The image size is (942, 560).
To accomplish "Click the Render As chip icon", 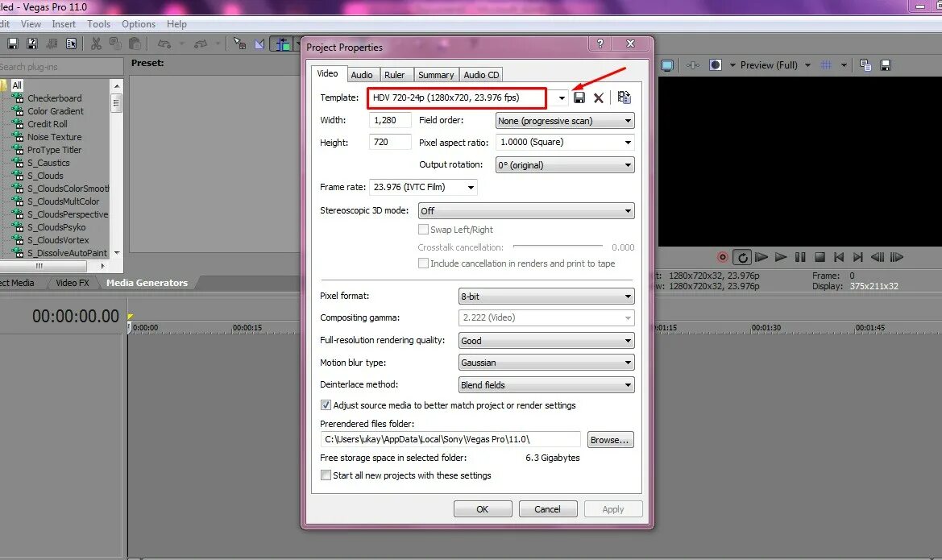I will 52,44.
